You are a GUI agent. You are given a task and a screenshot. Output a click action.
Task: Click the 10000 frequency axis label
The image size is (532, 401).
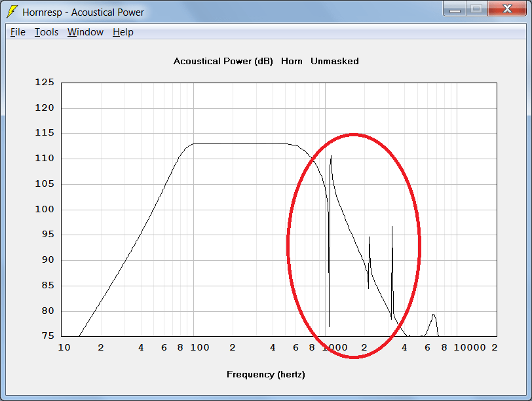(x=470, y=347)
